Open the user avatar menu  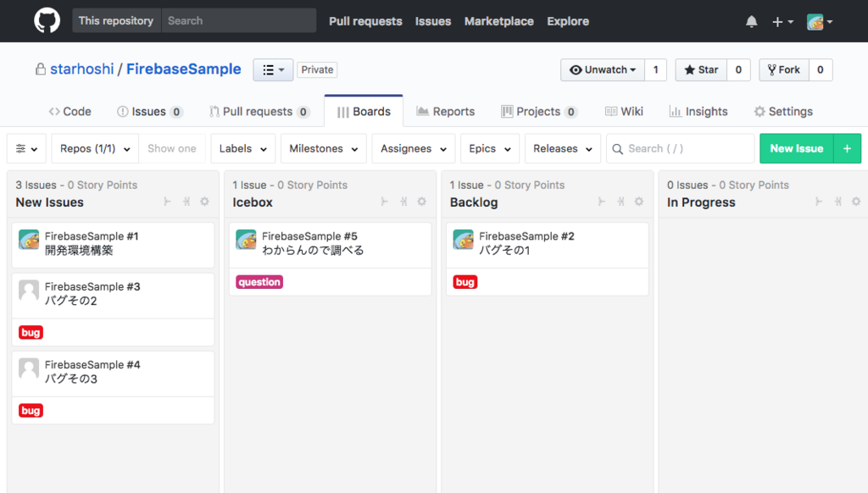pyautogui.click(x=820, y=21)
